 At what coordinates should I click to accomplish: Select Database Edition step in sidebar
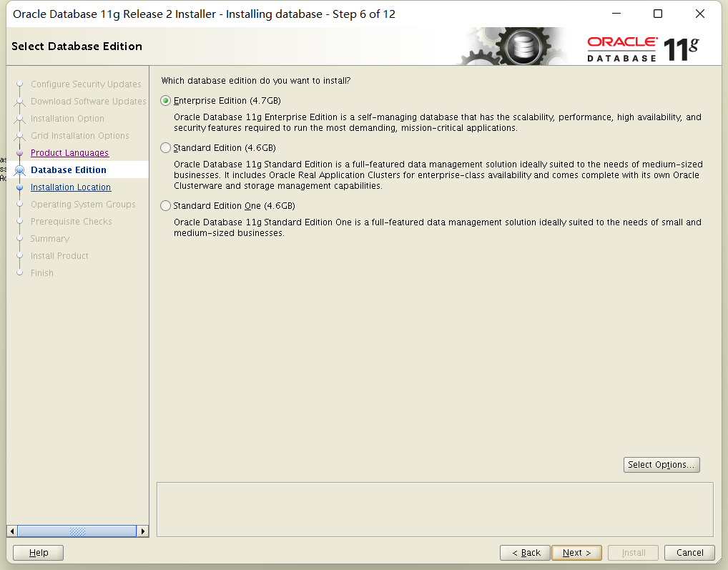click(68, 170)
